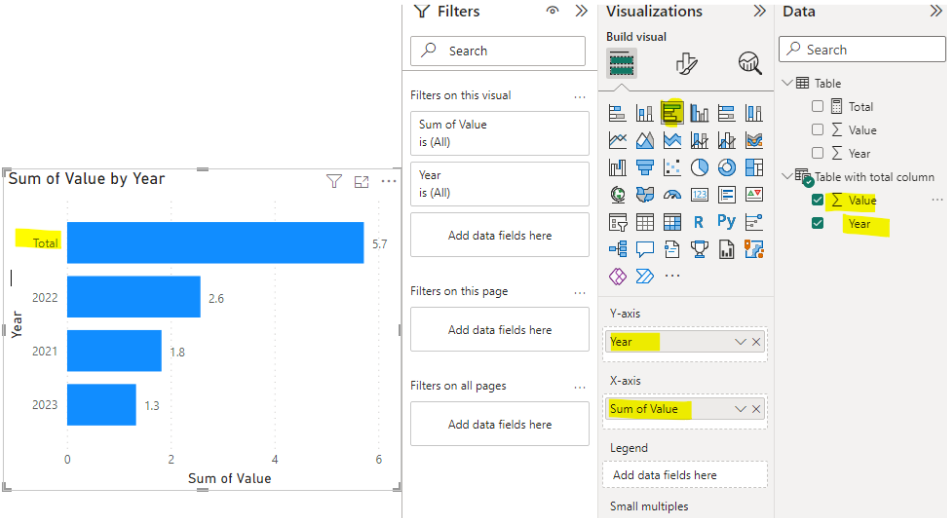Viewport: 947px width, 518px height.
Task: Click the chart's filter icon
Action: pos(334,181)
